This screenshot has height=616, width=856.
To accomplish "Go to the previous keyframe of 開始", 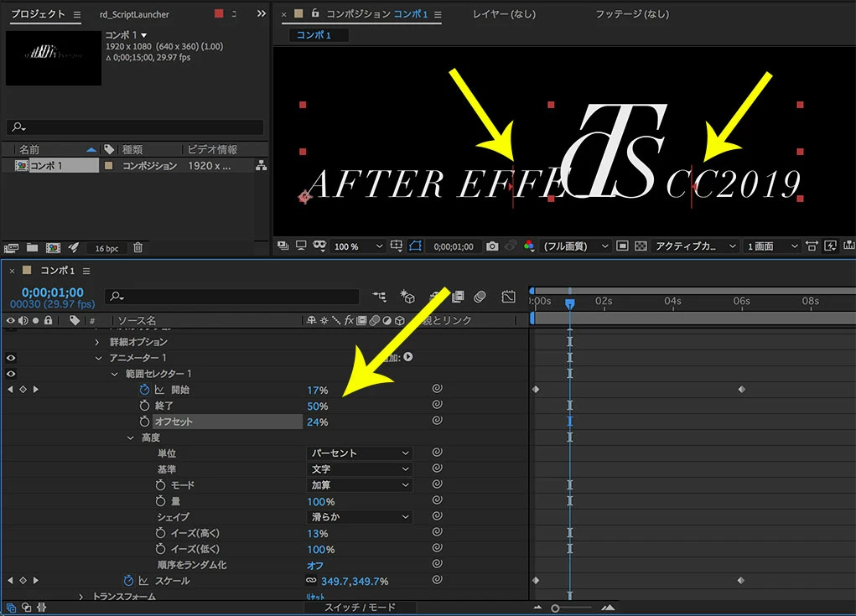I will click(10, 390).
